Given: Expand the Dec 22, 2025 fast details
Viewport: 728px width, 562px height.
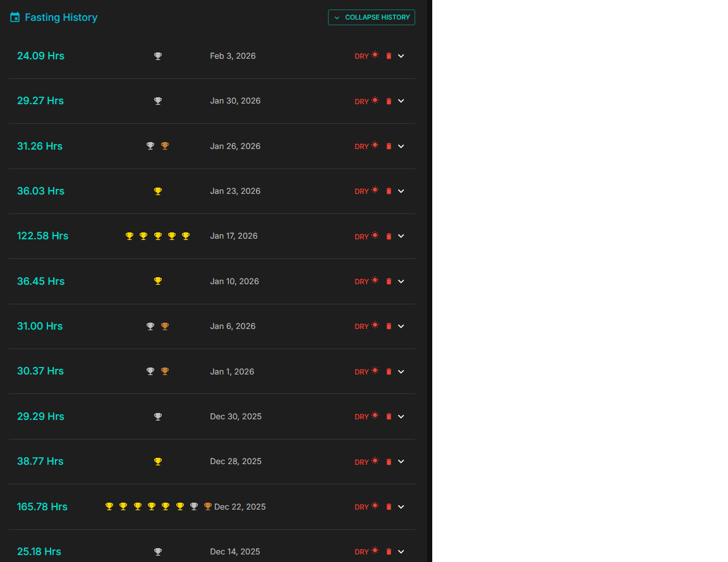Looking at the screenshot, I should click(x=401, y=507).
